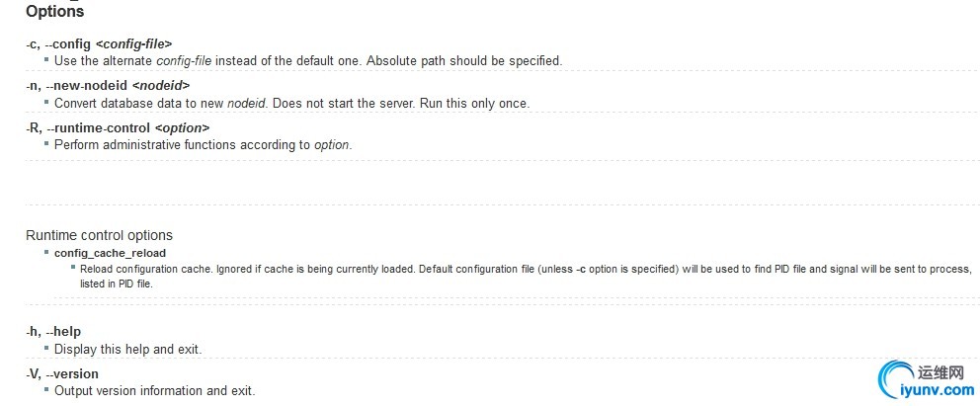This screenshot has height=406, width=980.
Task: Click the iyunv.com watermark text
Action: [931, 389]
